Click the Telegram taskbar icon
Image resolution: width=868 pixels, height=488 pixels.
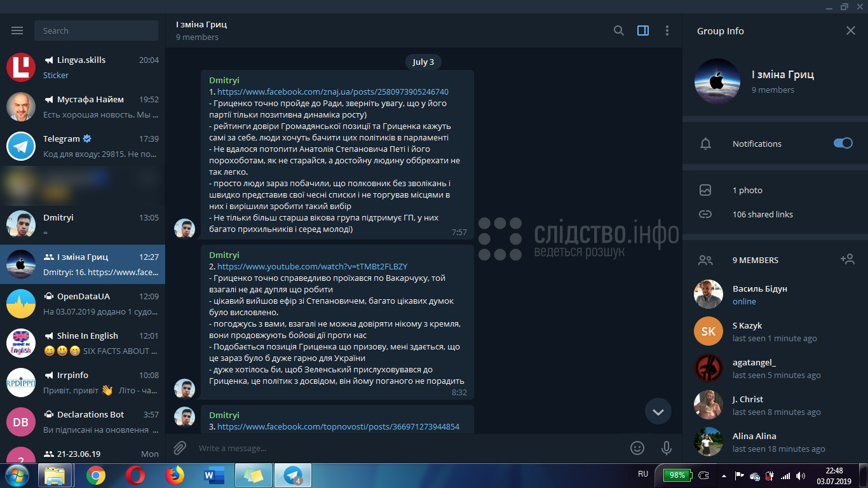coord(293,475)
